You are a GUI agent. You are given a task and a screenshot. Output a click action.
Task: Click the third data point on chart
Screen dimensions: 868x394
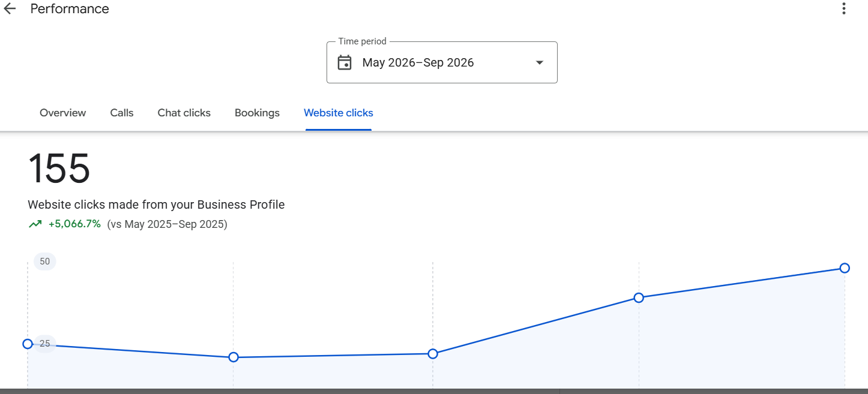pos(433,354)
